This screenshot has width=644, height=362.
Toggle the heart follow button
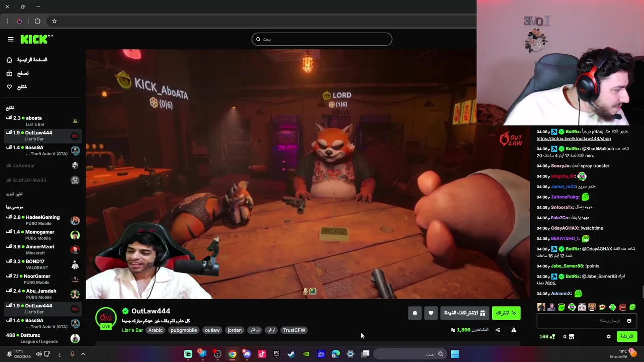pos(431,313)
